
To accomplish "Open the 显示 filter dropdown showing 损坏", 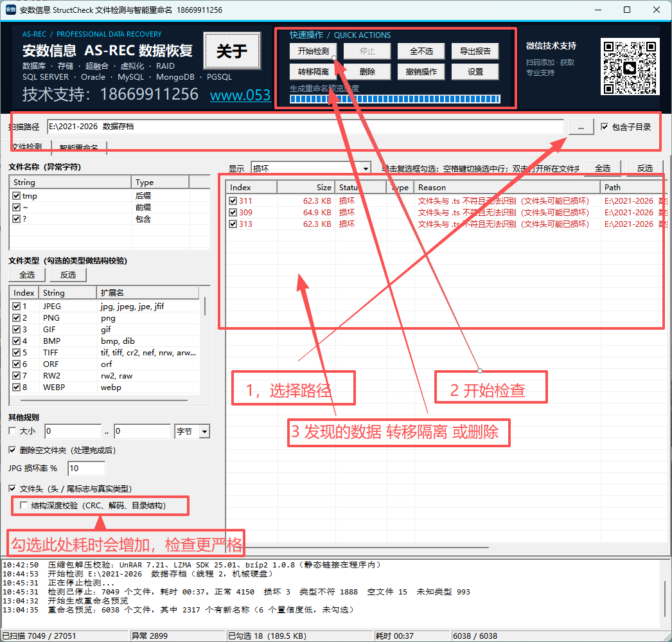I will tap(311, 168).
